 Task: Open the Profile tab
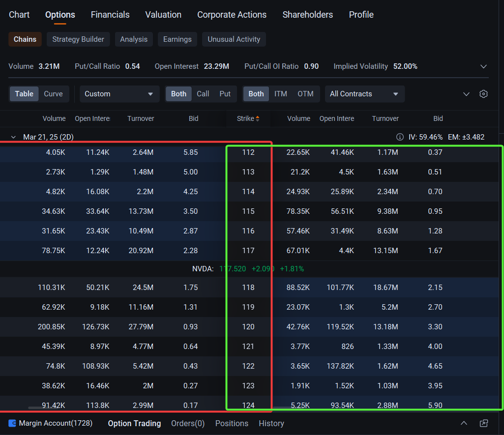click(x=361, y=15)
